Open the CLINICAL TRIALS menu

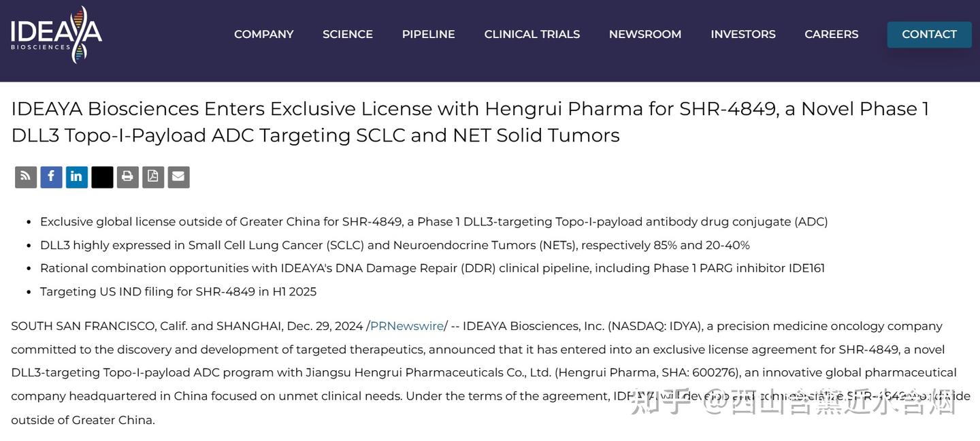[x=532, y=35]
